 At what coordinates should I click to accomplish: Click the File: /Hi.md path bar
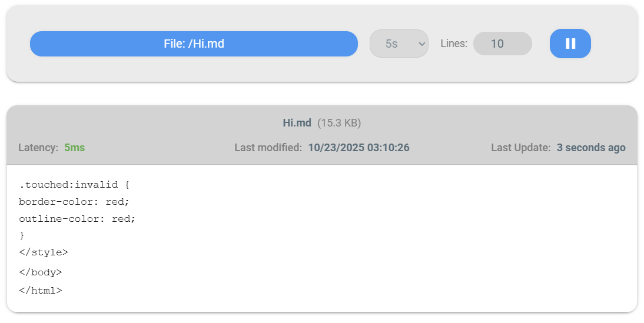tap(194, 44)
